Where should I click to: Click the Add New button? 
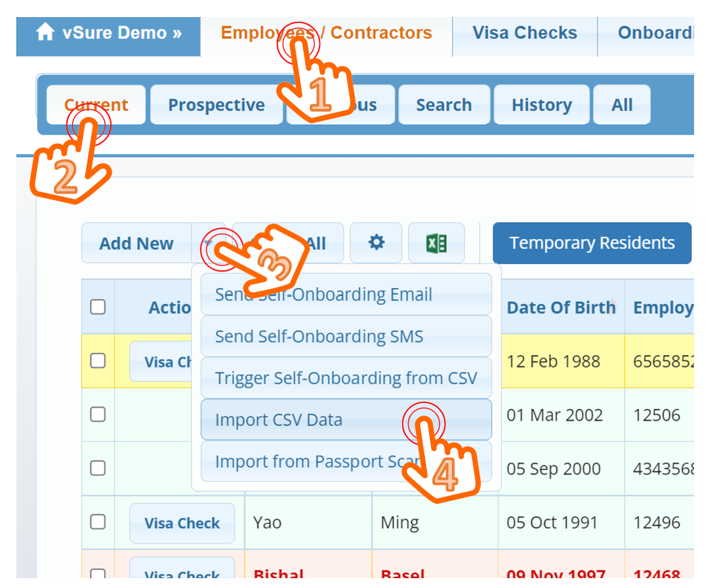tap(136, 243)
